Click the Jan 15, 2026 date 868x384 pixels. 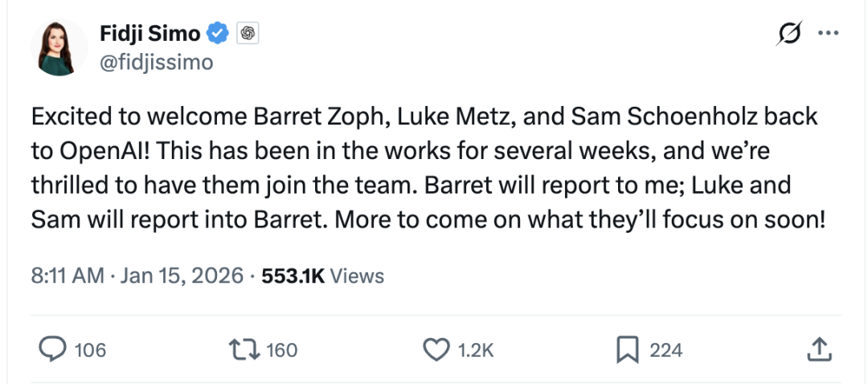click(180, 276)
